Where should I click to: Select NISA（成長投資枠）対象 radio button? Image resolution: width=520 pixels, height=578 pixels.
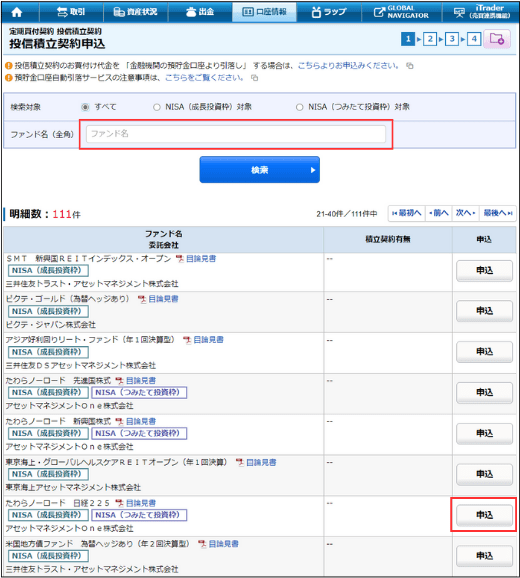point(157,107)
